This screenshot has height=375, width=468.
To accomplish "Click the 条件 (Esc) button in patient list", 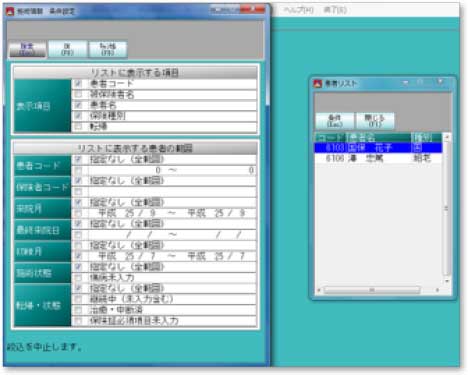I will tap(335, 121).
